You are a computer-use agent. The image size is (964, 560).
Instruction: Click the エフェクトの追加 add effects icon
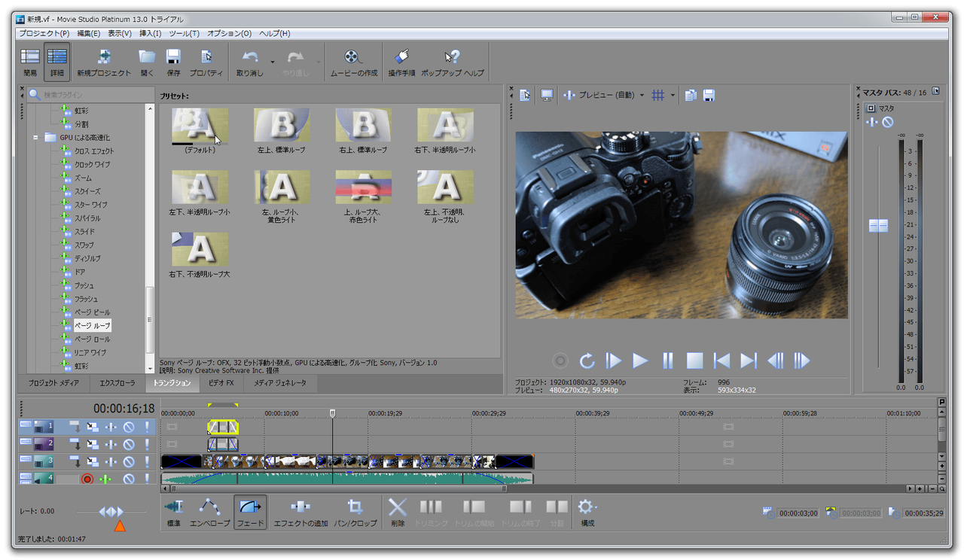pyautogui.click(x=300, y=512)
